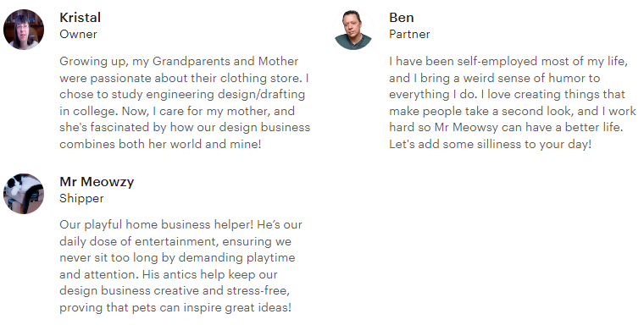The height and width of the screenshot is (325, 644).
Task: Click the text 'Let's add some silliness to your day!'
Action: (491, 144)
